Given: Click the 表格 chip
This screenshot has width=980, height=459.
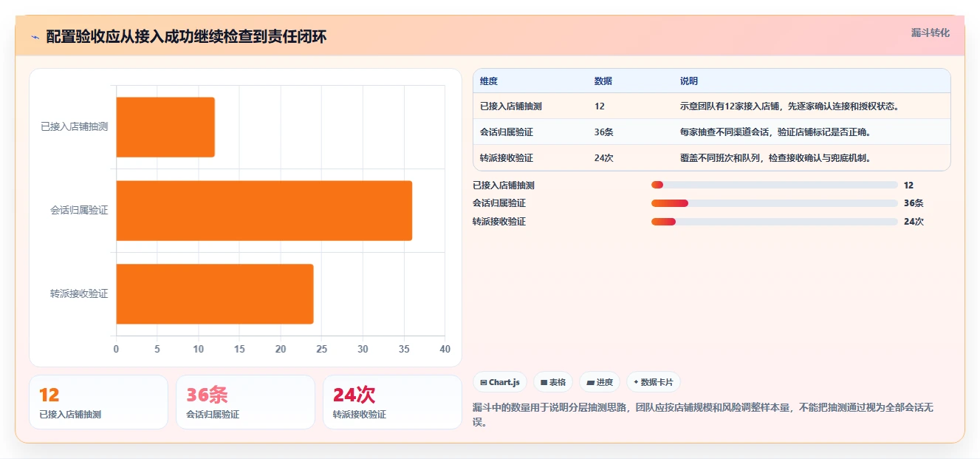Looking at the screenshot, I should point(553,382).
